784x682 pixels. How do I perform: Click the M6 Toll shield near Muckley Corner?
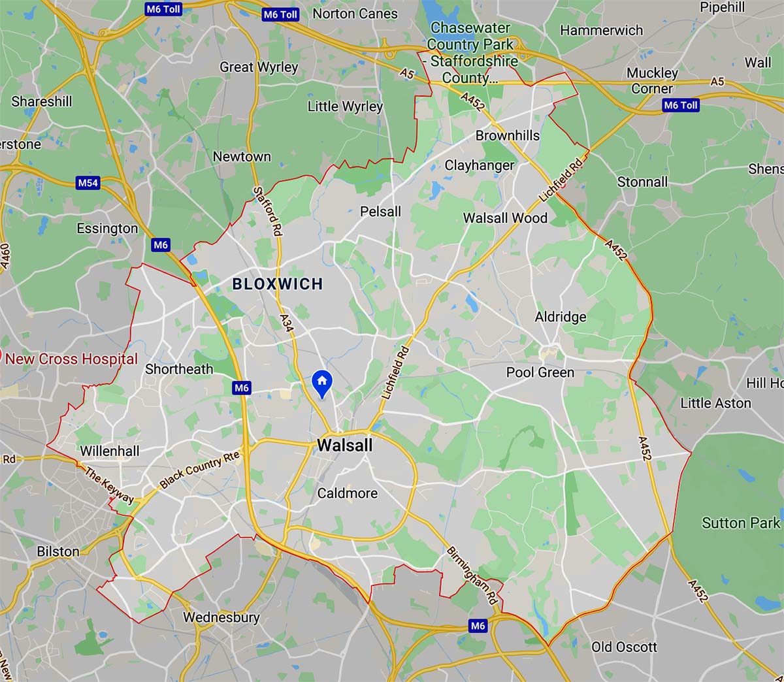[x=681, y=105]
